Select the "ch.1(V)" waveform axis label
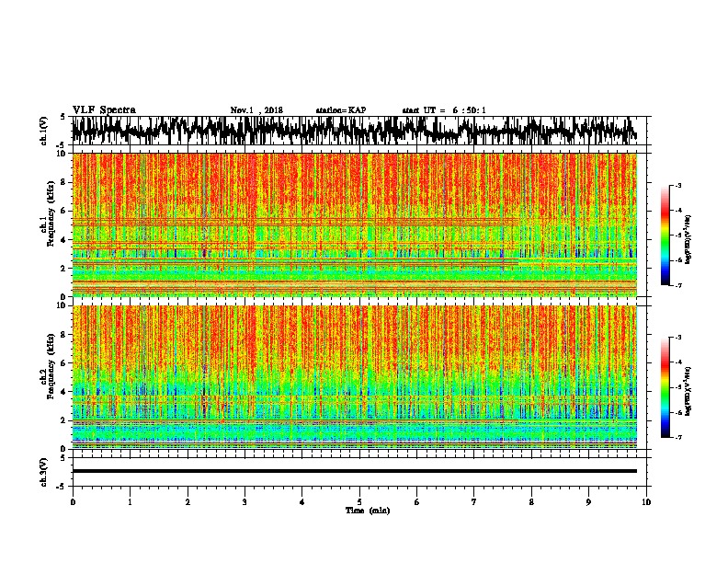Screen dimensions: 728x563 point(43,131)
